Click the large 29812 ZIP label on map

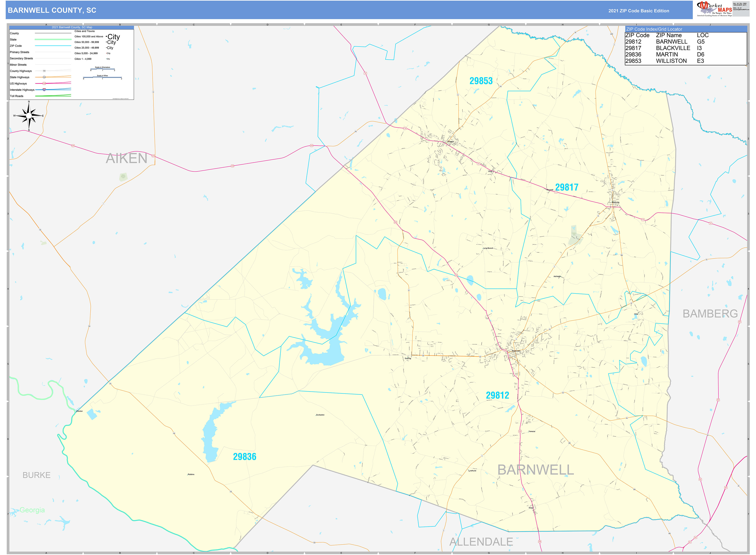(497, 395)
